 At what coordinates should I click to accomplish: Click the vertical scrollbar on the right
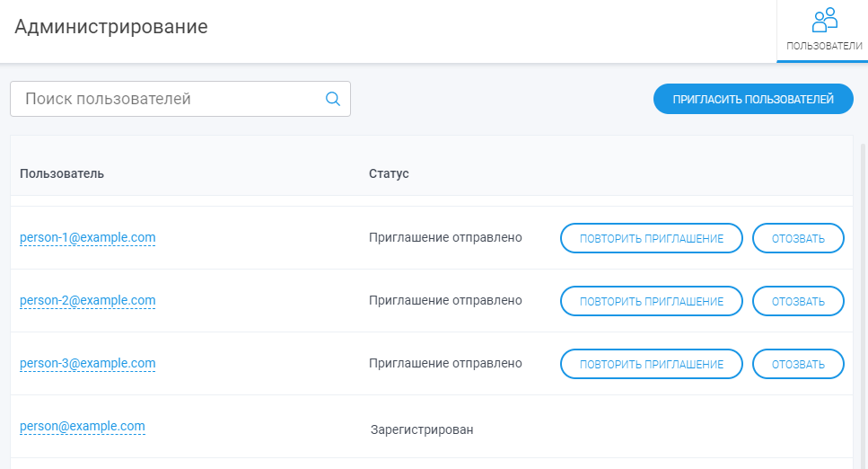863,305
